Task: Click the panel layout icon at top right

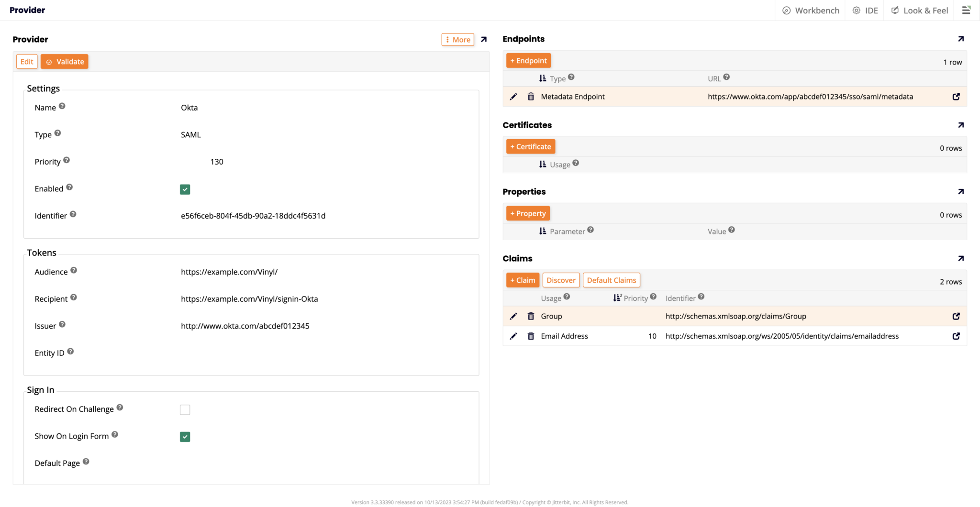Action: tap(966, 10)
